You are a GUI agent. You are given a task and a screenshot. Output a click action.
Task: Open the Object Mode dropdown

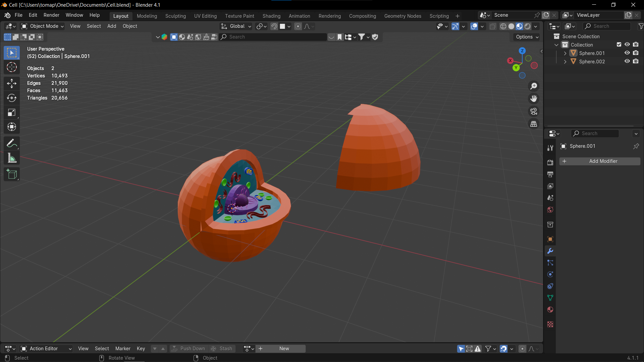point(42,26)
